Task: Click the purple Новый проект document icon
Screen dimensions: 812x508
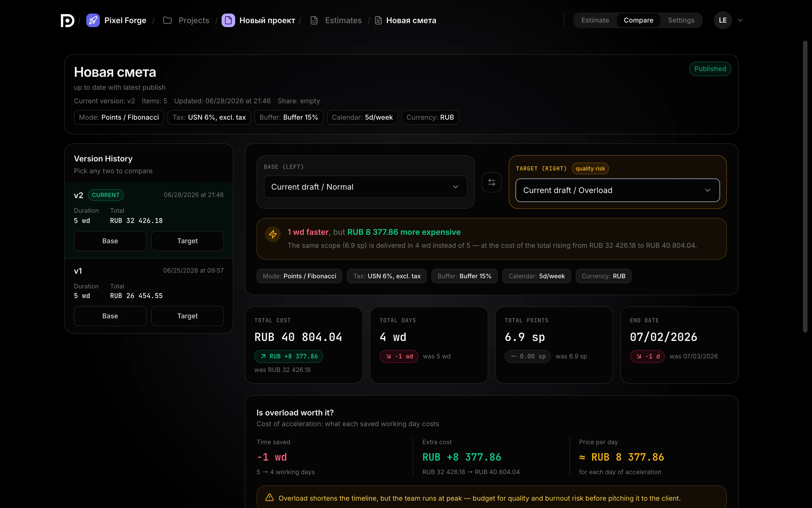Action: point(228,21)
